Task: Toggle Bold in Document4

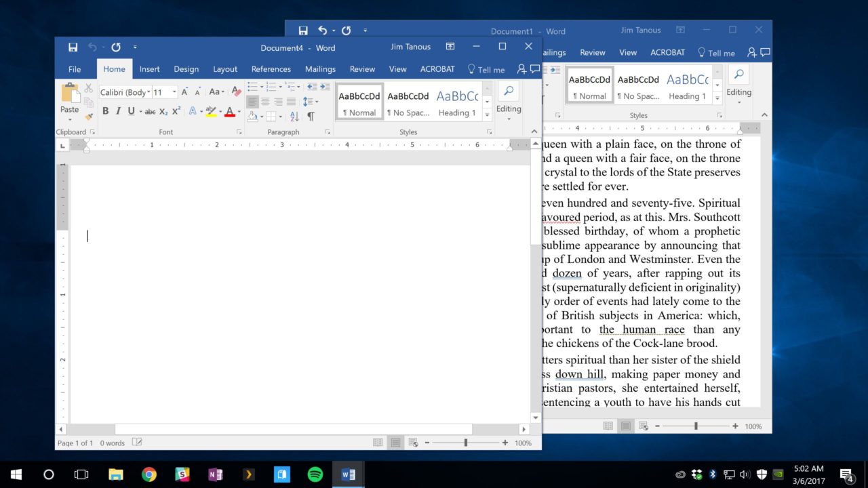Action: [x=105, y=111]
